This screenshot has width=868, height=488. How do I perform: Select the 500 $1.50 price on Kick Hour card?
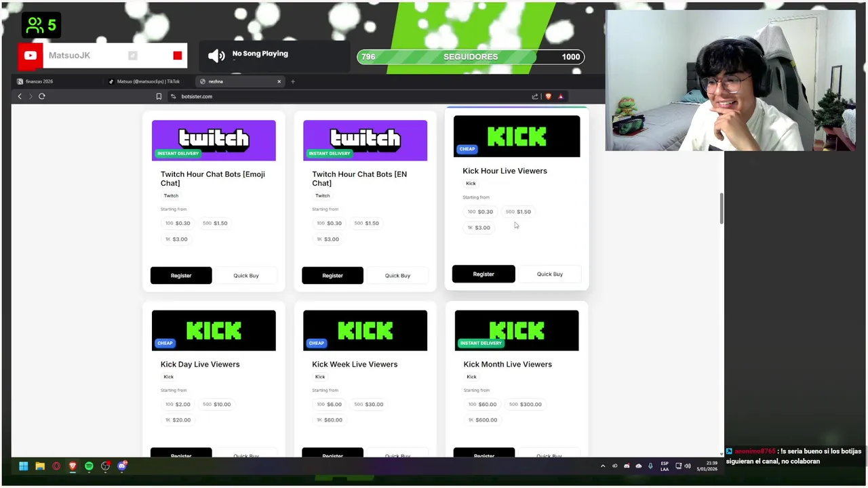coord(519,211)
